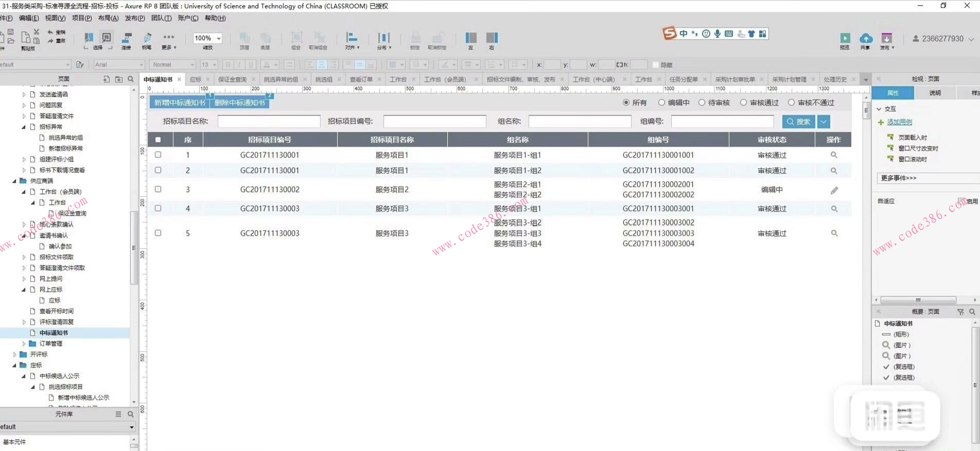Viewport: 980px width, 451px height.
Task: Click the Distribute (分布) toolbar icon
Action: pos(383,38)
